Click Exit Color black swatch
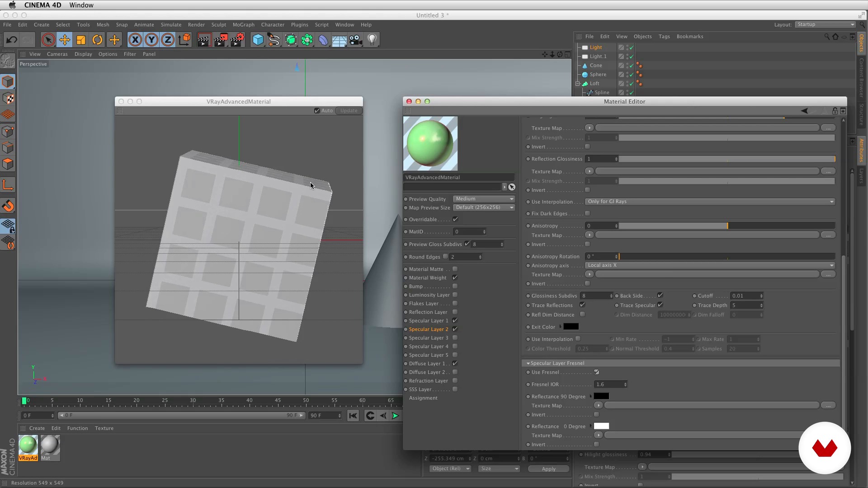Image resolution: width=868 pixels, height=488 pixels. (x=571, y=327)
